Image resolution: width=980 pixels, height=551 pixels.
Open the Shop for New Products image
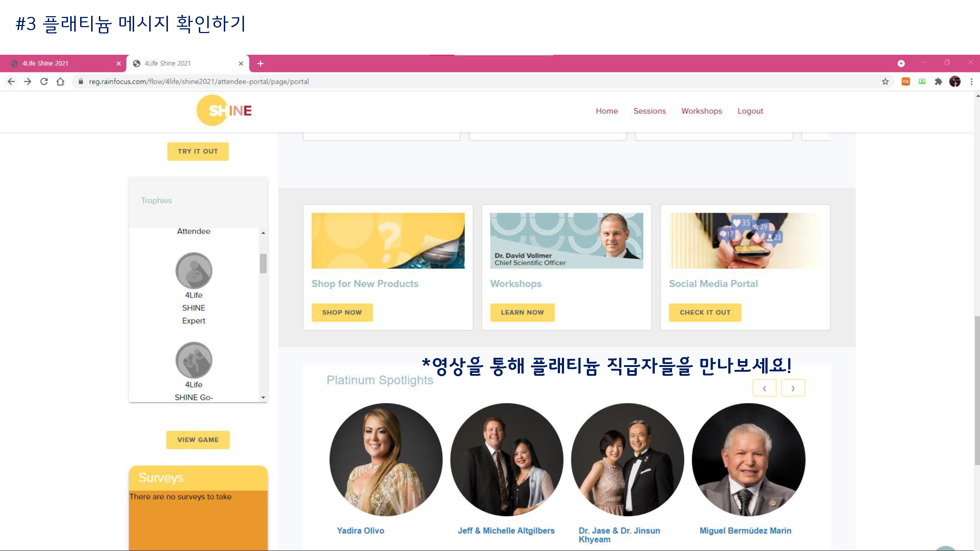click(388, 241)
